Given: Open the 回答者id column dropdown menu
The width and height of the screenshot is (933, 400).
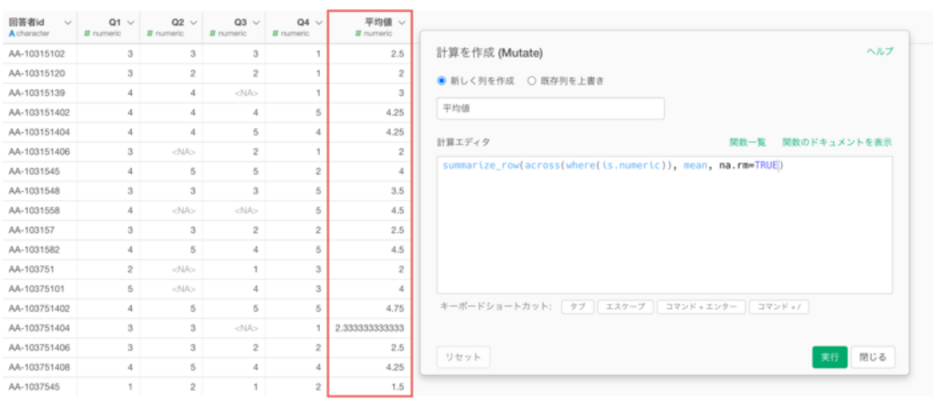Looking at the screenshot, I should tap(67, 22).
